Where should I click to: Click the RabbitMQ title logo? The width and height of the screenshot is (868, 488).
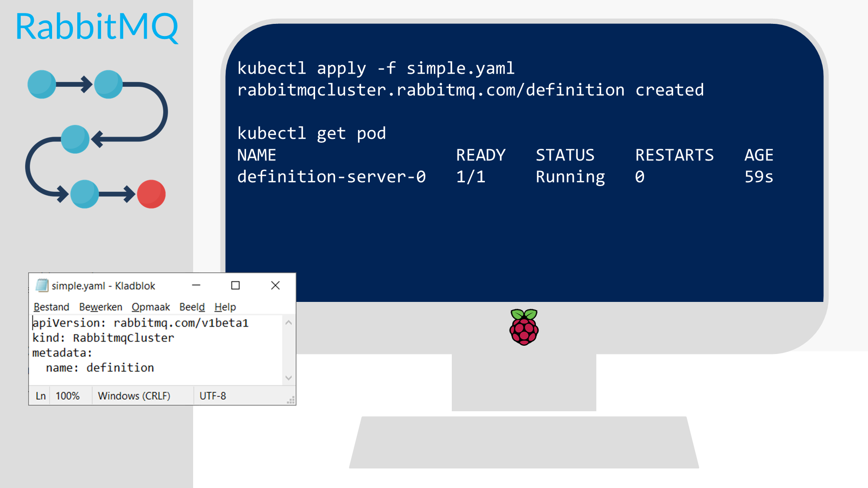97,27
